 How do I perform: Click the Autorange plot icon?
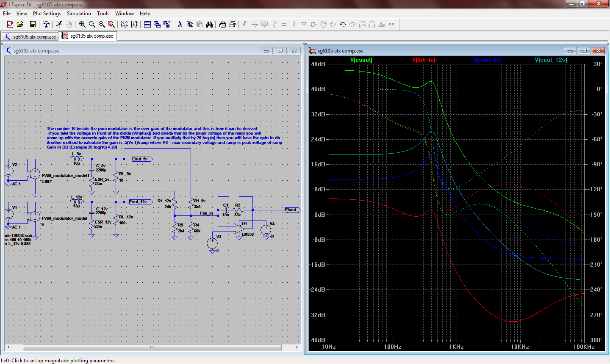pos(134,25)
